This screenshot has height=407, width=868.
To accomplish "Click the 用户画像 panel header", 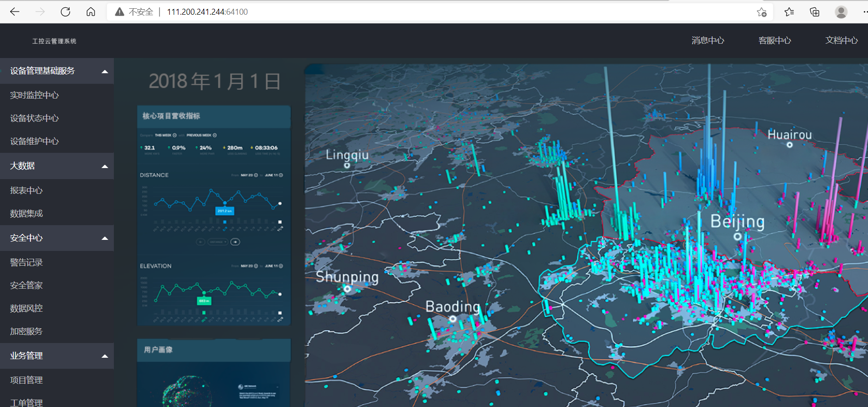I will 214,350.
